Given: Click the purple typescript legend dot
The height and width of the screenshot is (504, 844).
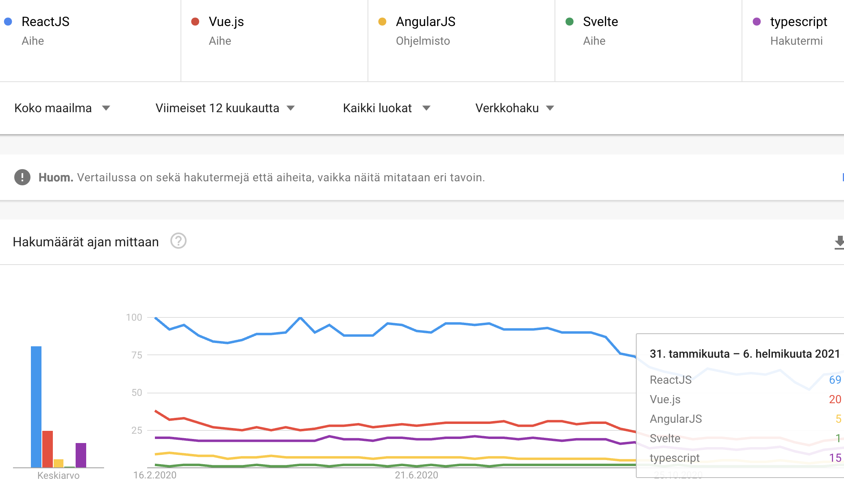Looking at the screenshot, I should 757,22.
